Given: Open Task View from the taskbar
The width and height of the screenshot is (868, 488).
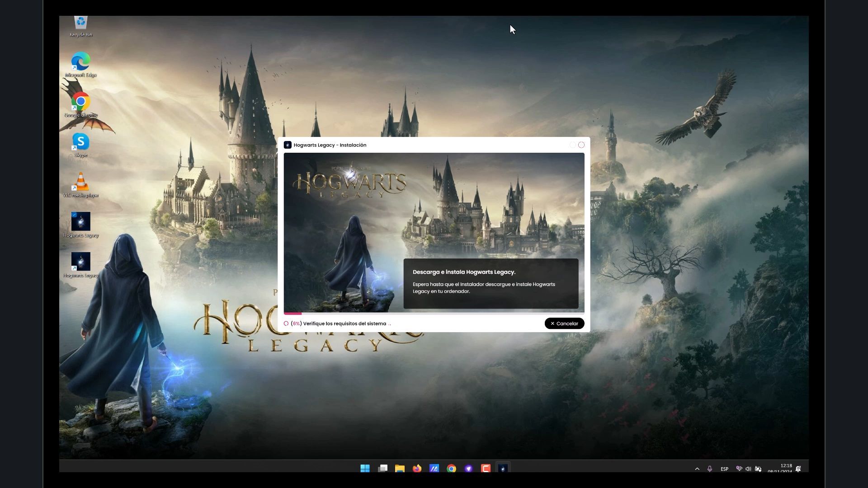Looking at the screenshot, I should tap(382, 469).
